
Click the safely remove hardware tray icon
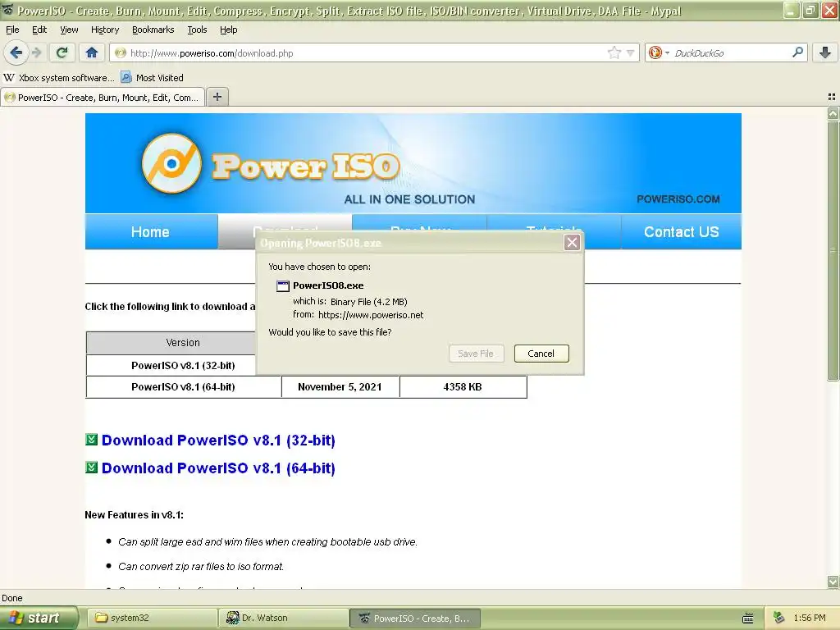779,619
